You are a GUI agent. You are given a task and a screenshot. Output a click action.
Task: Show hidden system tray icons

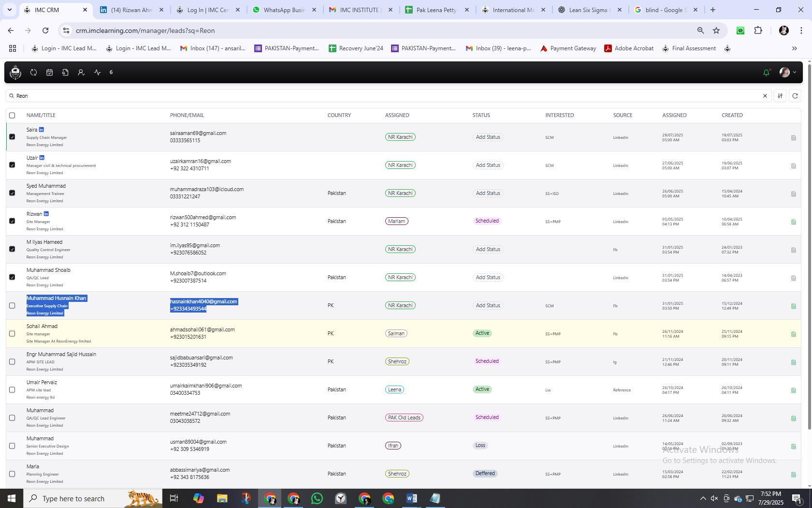point(703,498)
